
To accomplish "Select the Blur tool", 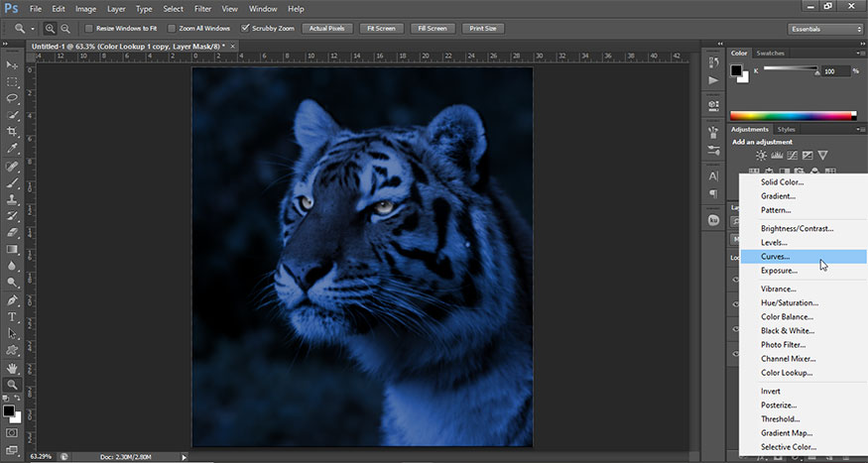I will [x=12, y=266].
